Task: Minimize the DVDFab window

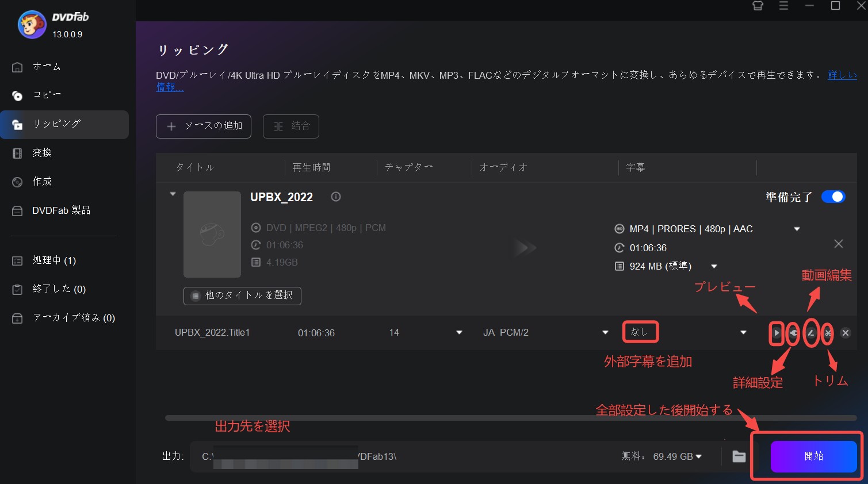Action: click(809, 6)
